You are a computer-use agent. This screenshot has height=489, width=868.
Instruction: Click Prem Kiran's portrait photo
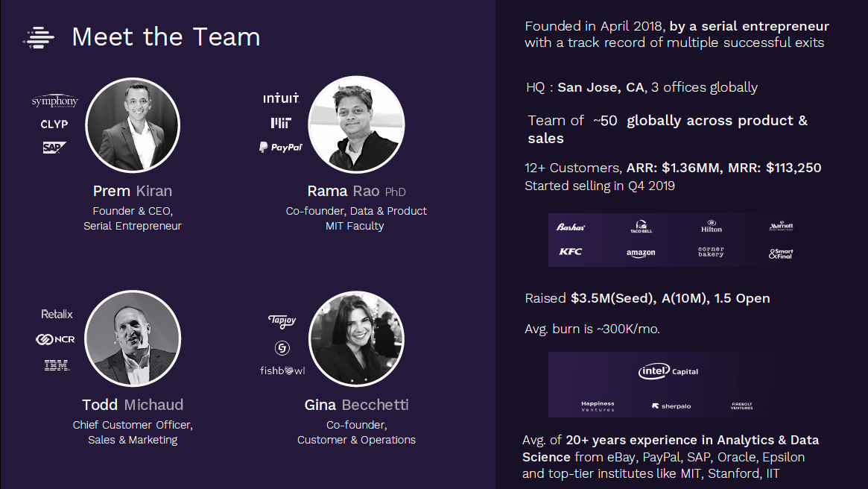[x=133, y=125]
